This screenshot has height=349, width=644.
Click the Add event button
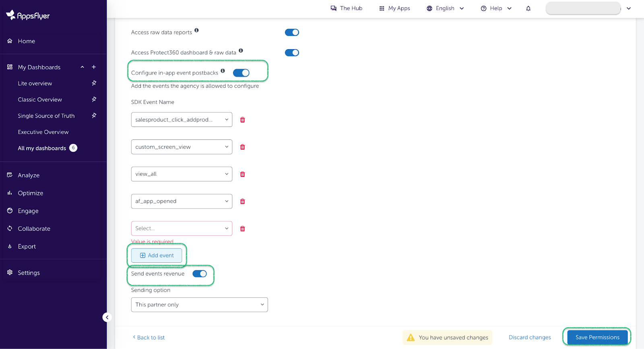point(157,256)
